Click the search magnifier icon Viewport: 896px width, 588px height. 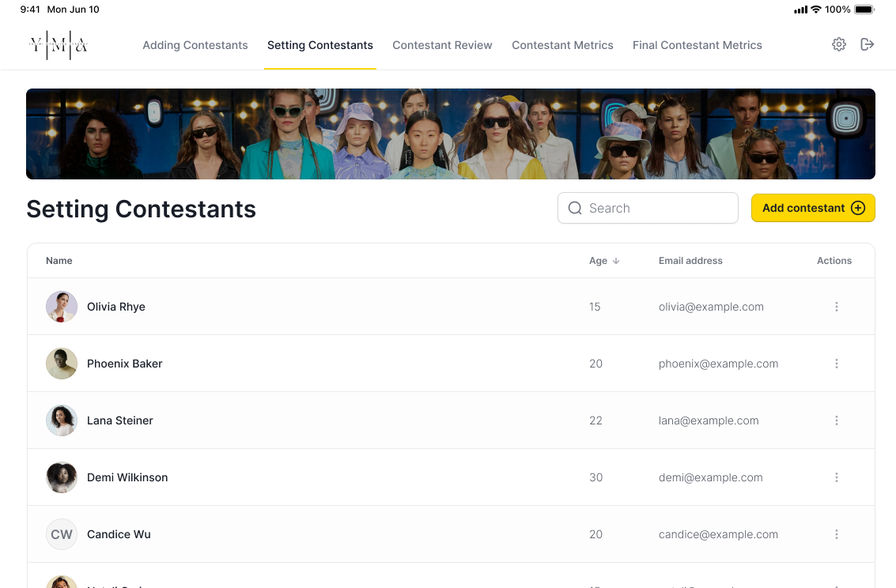point(575,208)
